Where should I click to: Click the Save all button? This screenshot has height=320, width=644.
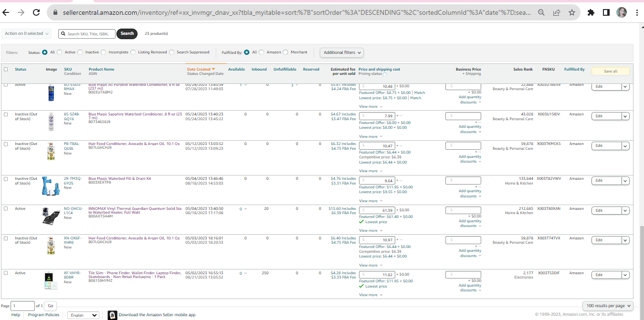coord(611,71)
